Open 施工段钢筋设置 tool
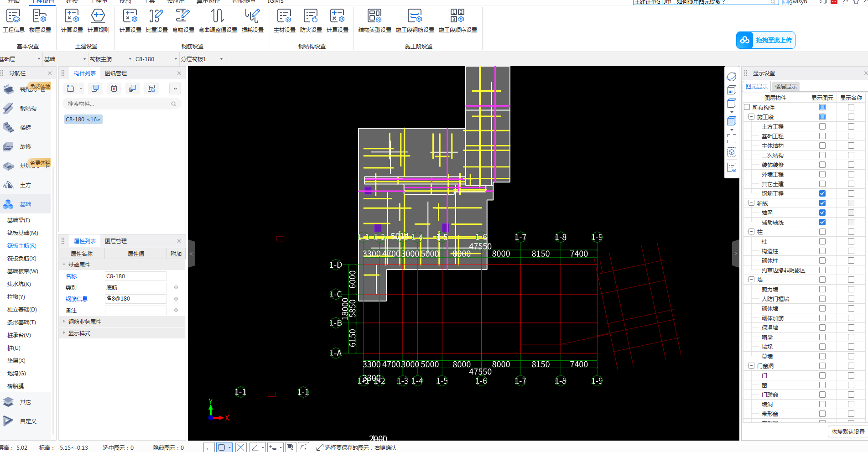Screen dimensions: 868x452 (x=415, y=21)
